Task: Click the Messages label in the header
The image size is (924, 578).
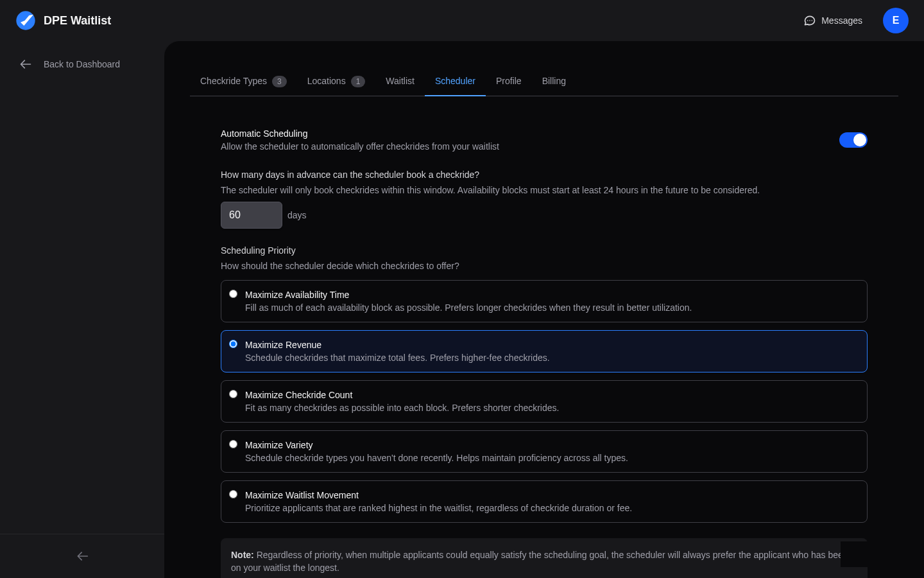Action: click(x=841, y=21)
